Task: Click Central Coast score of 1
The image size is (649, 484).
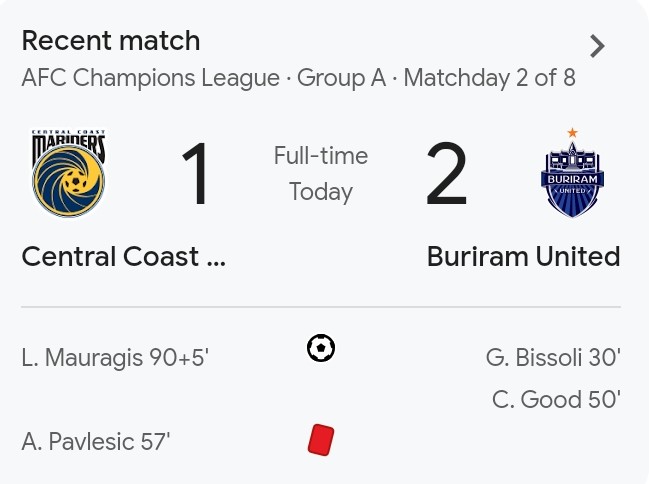Action: tap(195, 173)
